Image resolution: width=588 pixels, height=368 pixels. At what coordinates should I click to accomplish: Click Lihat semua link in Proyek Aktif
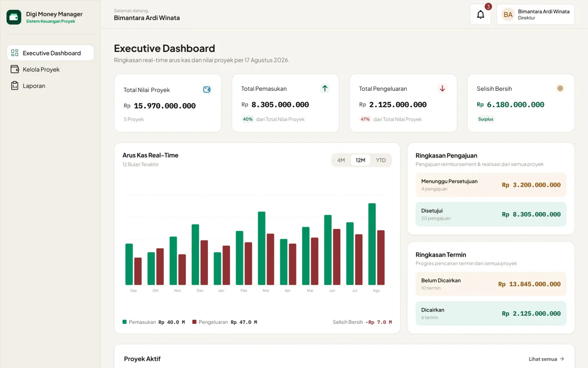pyautogui.click(x=546, y=359)
